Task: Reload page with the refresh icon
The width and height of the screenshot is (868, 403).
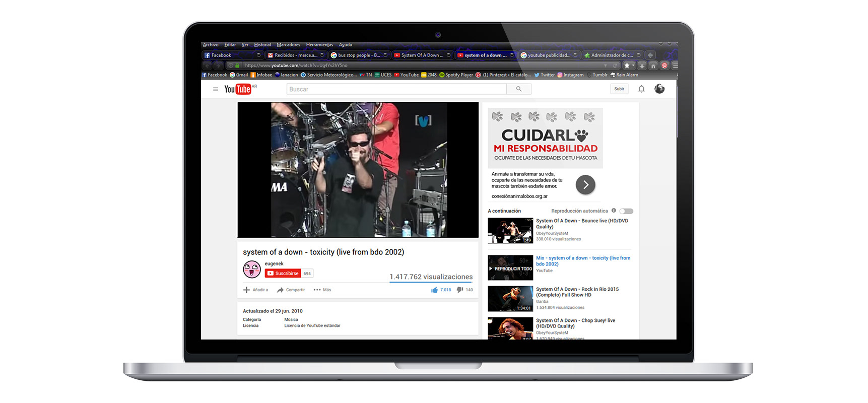Action: pos(615,65)
